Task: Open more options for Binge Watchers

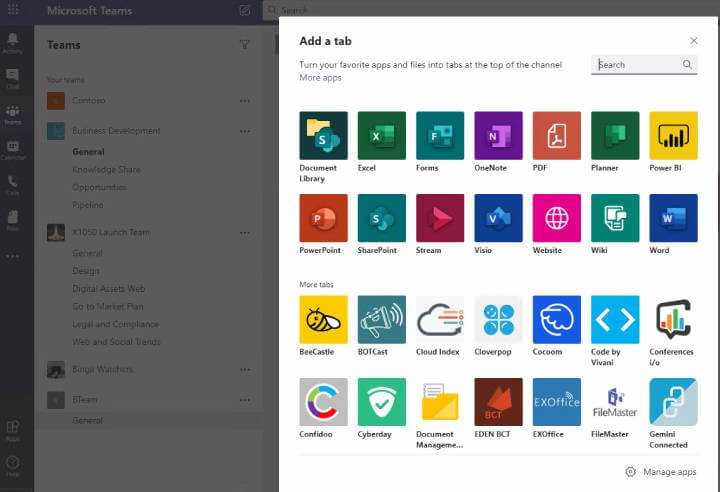Action: point(245,370)
